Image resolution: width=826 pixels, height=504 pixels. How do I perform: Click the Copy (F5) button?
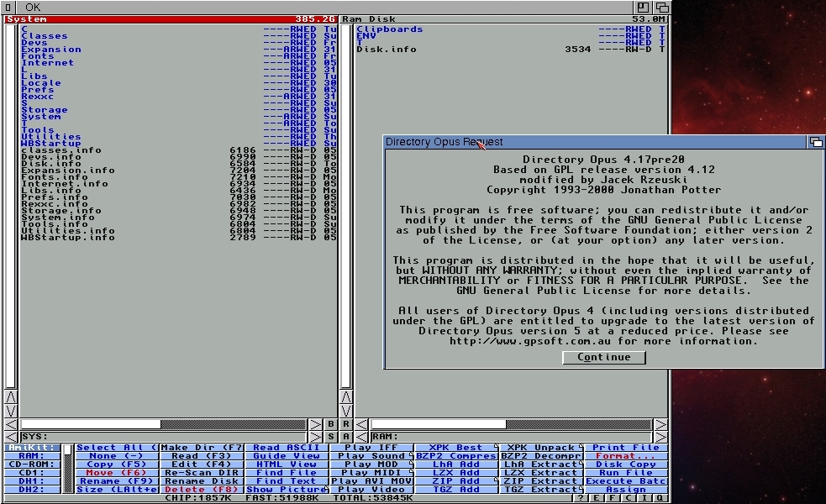click(x=117, y=465)
